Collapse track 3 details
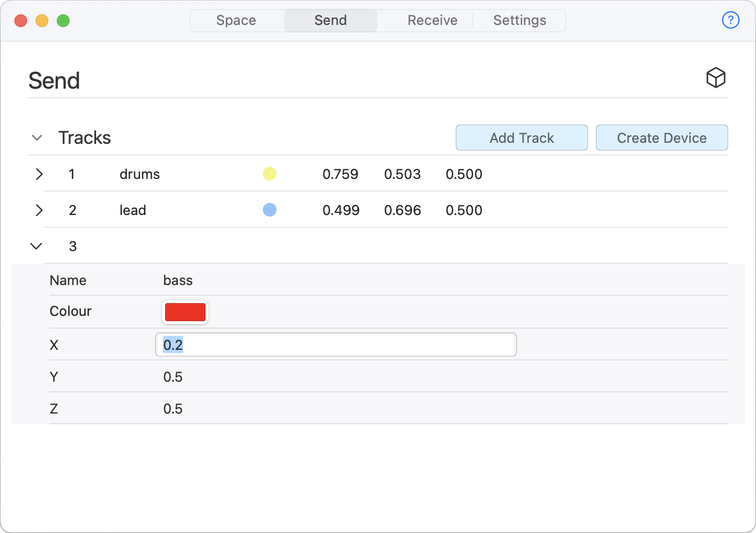756x533 pixels. click(36, 246)
